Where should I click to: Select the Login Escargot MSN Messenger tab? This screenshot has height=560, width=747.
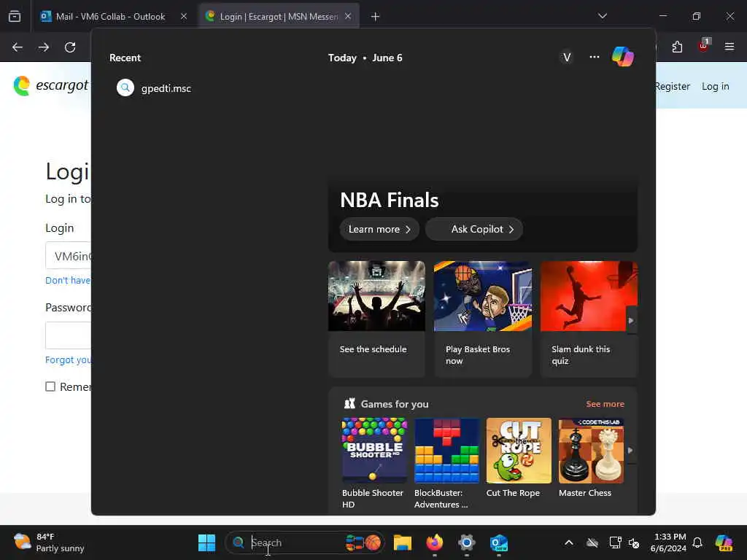point(279,17)
